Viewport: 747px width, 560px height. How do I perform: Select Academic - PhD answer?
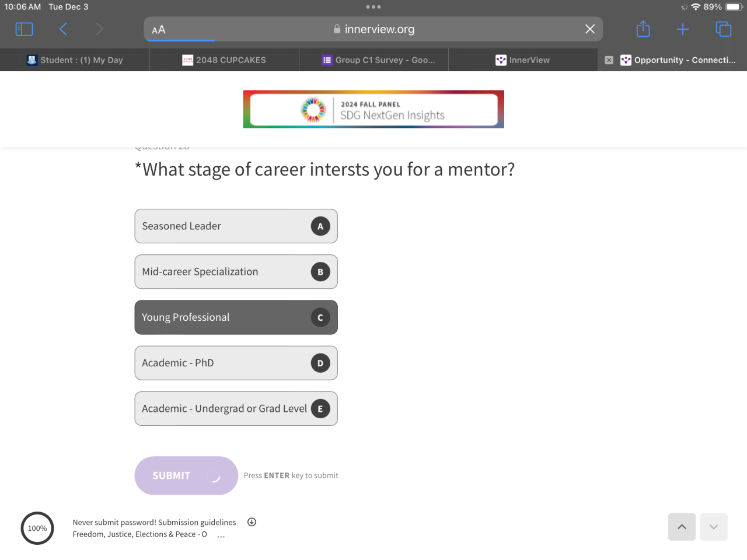236,363
